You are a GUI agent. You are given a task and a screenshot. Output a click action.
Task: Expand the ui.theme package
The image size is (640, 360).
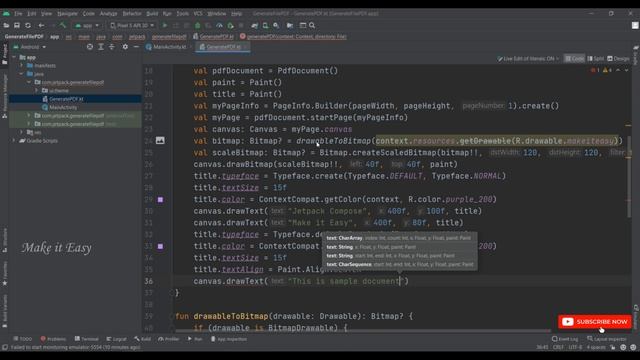(37, 91)
